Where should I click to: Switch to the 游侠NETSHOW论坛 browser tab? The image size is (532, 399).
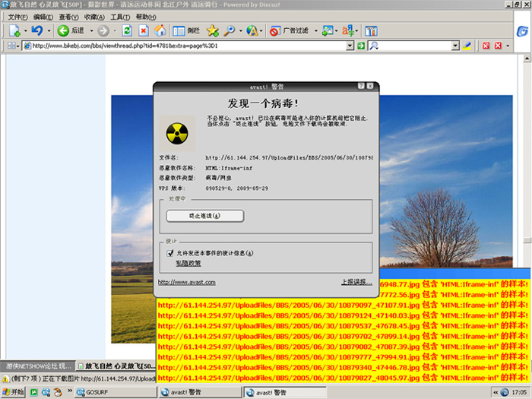[x=39, y=366]
